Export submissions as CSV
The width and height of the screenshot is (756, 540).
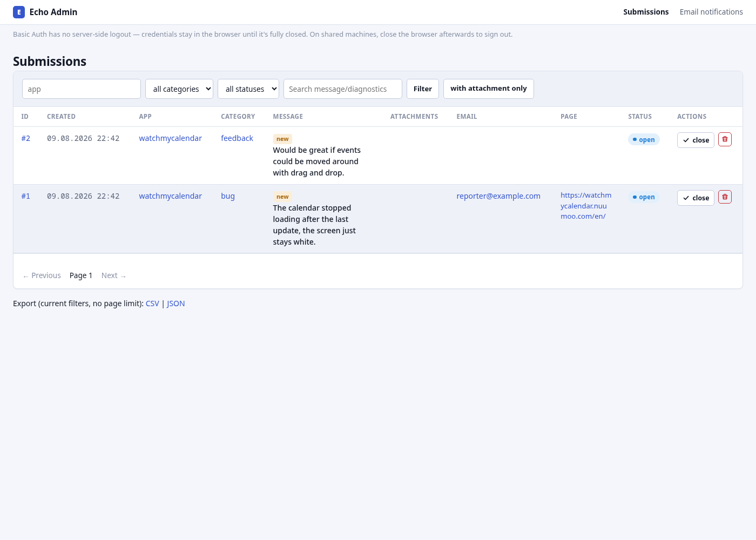pos(152,303)
